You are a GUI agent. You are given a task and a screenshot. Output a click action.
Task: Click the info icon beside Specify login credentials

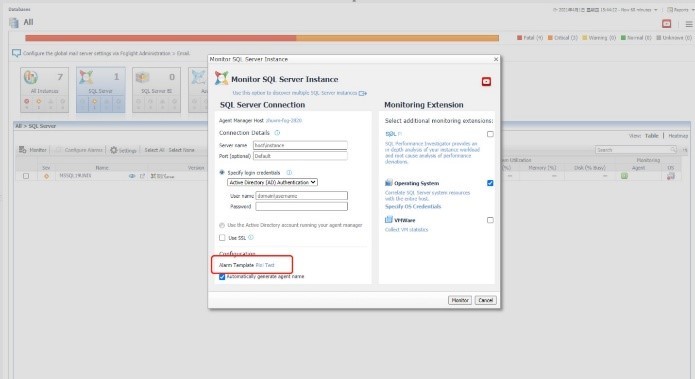pos(289,172)
